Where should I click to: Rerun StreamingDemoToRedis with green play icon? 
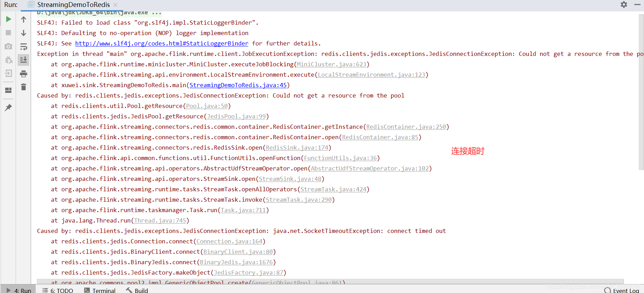pos(8,19)
